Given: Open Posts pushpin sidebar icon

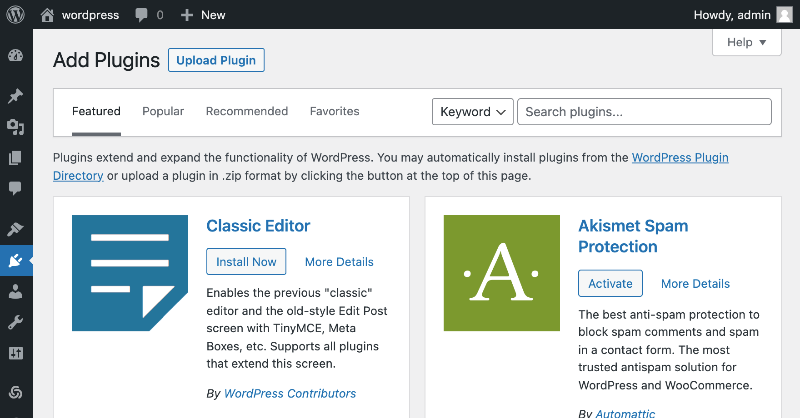Looking at the screenshot, I should [x=16, y=96].
